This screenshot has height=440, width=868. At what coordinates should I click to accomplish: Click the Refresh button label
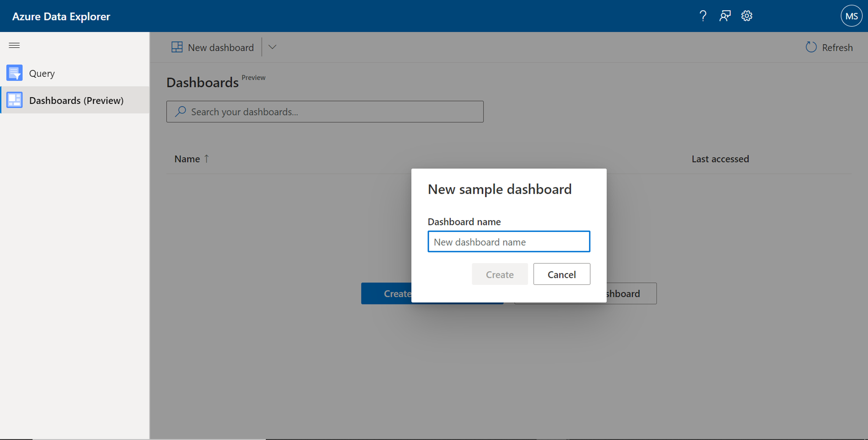click(837, 47)
